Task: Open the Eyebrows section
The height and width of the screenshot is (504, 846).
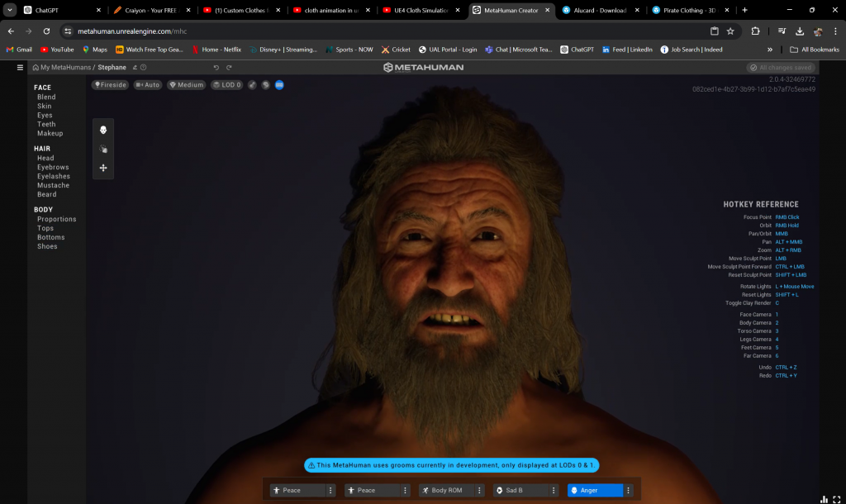Action: [x=53, y=167]
